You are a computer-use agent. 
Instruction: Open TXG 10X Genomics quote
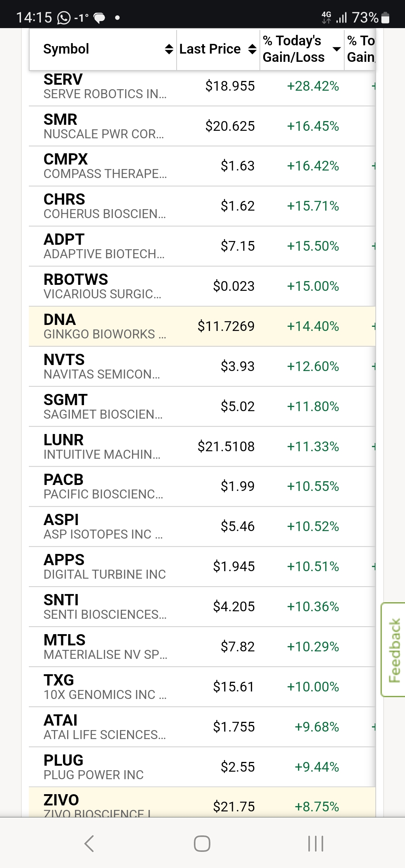[x=105, y=687]
